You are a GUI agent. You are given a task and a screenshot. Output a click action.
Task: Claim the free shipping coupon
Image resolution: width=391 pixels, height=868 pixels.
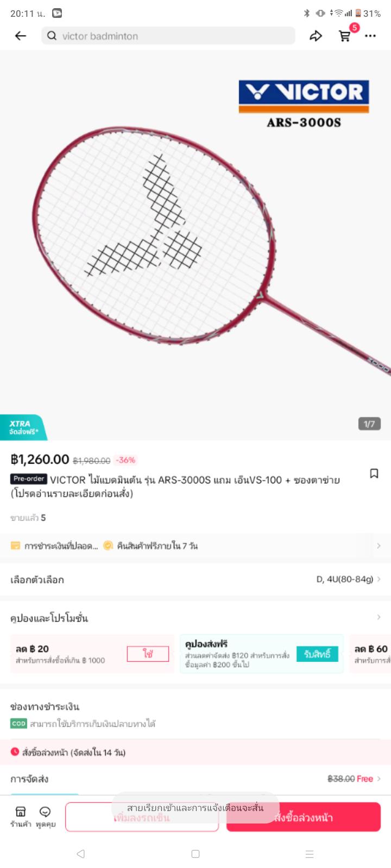click(x=317, y=654)
